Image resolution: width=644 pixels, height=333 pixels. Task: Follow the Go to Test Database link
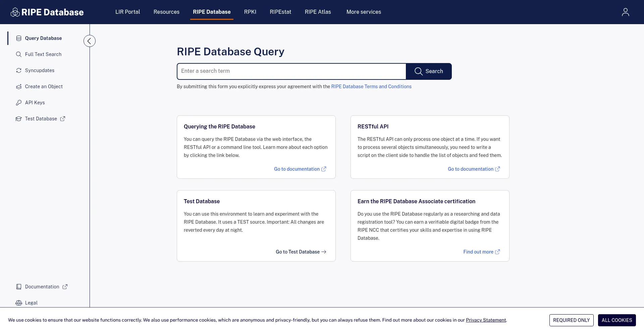pyautogui.click(x=298, y=252)
